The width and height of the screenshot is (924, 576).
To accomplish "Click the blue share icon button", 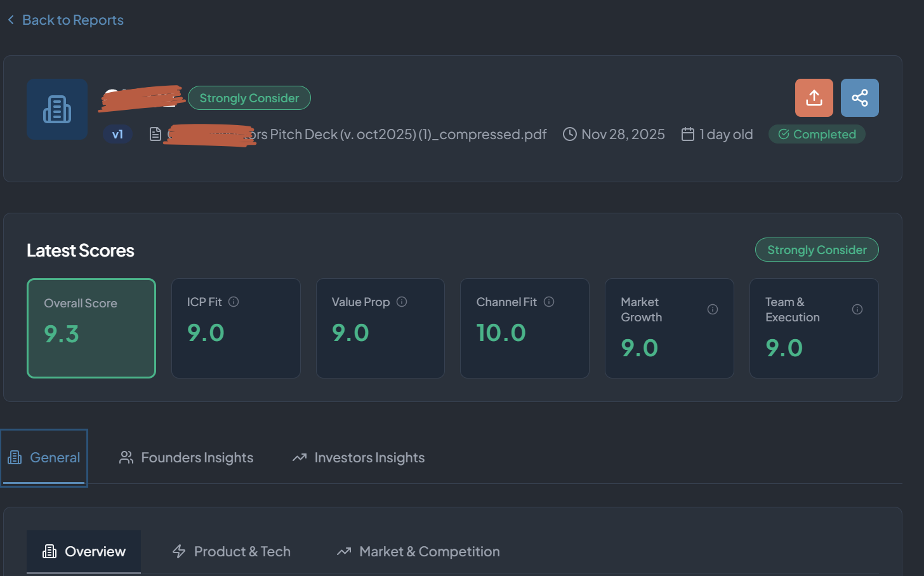I will tap(859, 98).
